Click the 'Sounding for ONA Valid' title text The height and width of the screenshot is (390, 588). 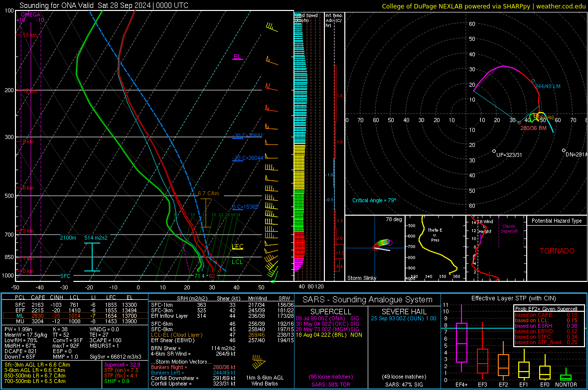(x=57, y=5)
